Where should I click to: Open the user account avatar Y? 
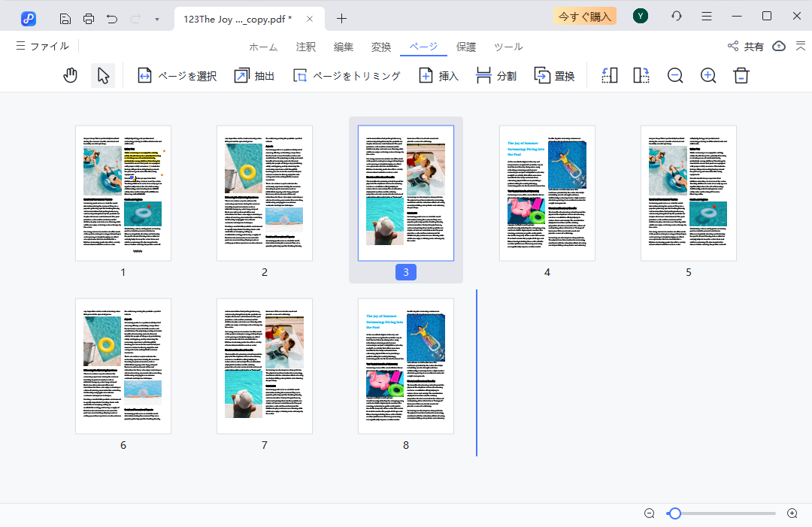point(641,16)
